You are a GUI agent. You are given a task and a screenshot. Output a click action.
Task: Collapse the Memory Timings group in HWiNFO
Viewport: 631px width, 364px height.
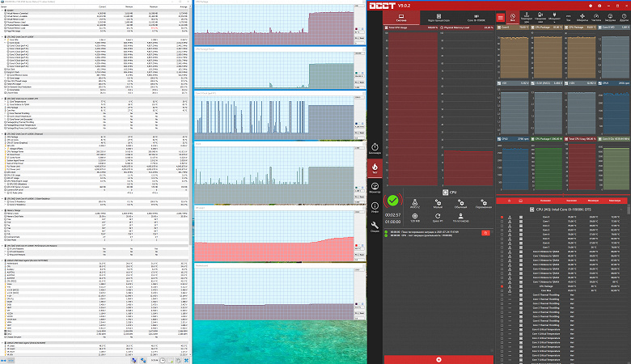(2, 211)
